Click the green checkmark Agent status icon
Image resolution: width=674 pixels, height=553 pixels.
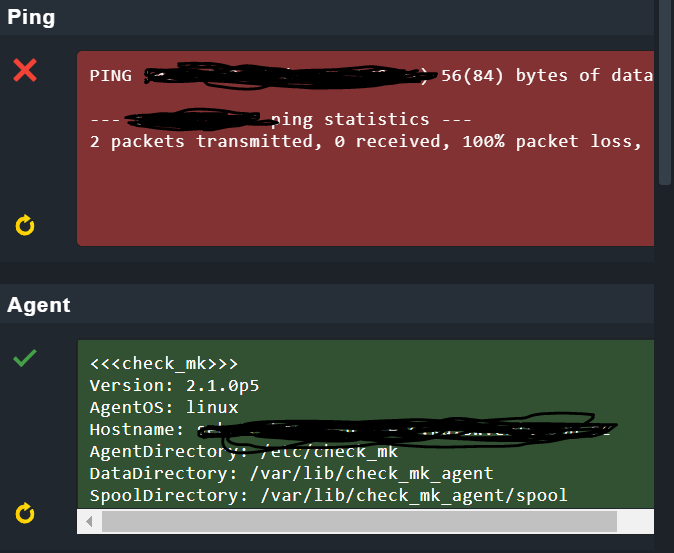click(x=25, y=358)
